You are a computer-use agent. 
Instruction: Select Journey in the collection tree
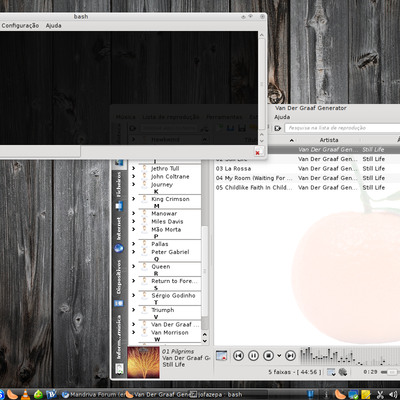coord(162,185)
